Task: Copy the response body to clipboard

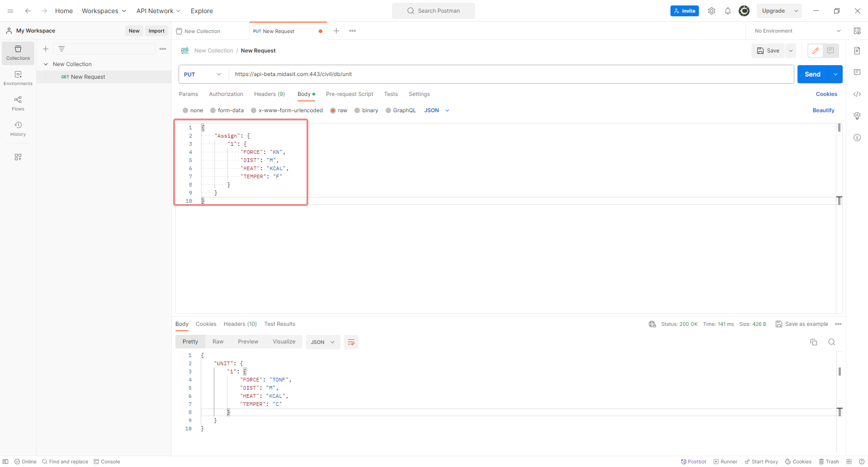Action: click(x=814, y=342)
